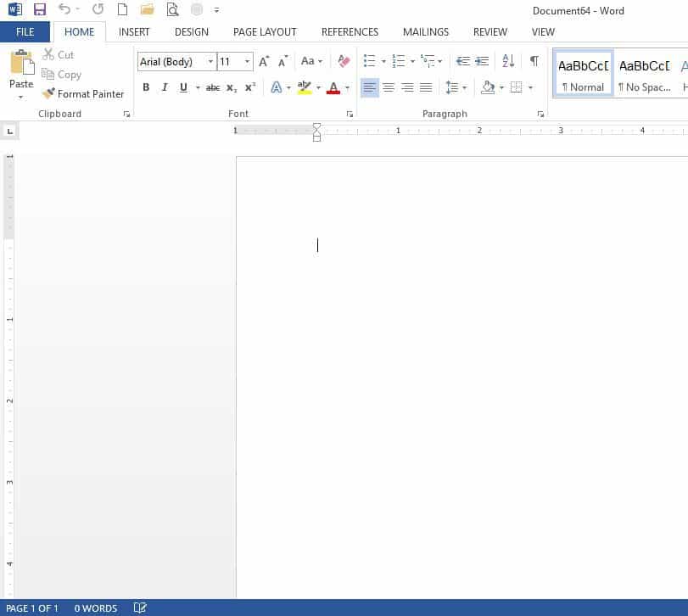Open the Font dialog launcher
Screen dimensions: 688x616
(350, 114)
